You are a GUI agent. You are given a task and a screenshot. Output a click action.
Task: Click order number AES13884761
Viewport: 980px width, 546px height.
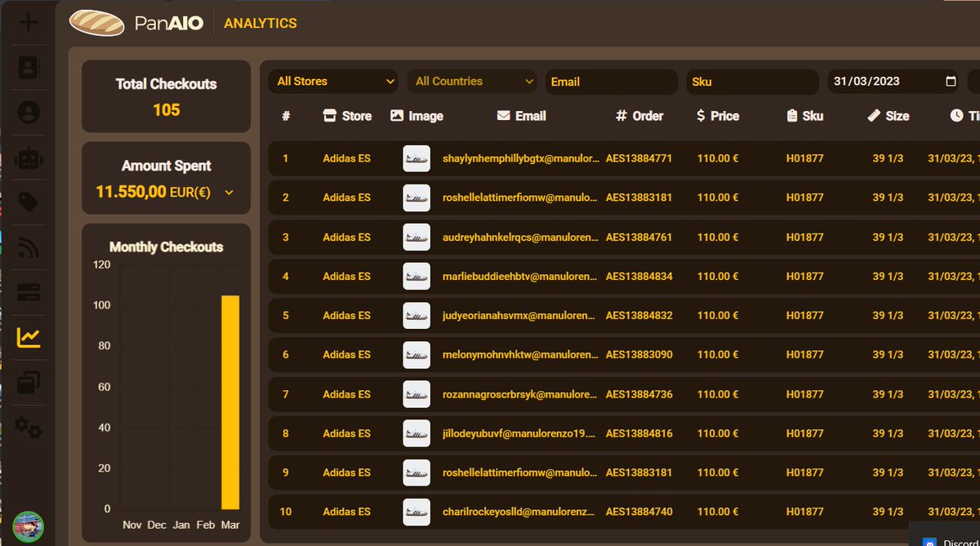pos(639,237)
